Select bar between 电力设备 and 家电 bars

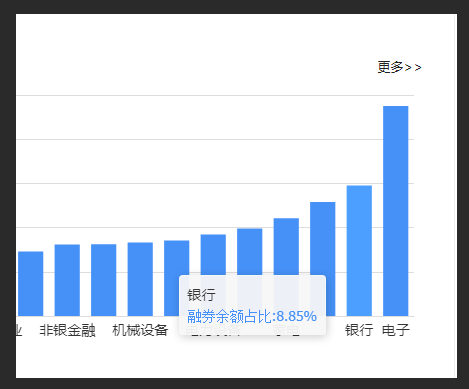(250, 252)
